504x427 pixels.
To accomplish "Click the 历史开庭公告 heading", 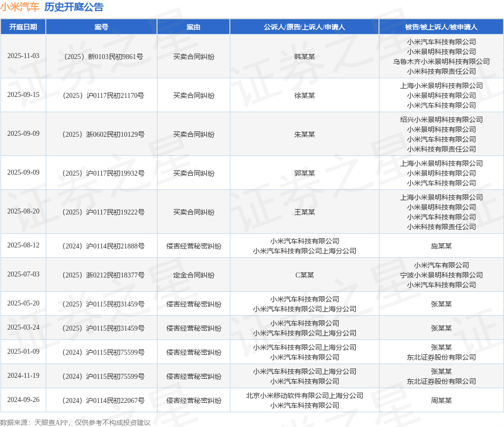I will pyautogui.click(x=74, y=7).
